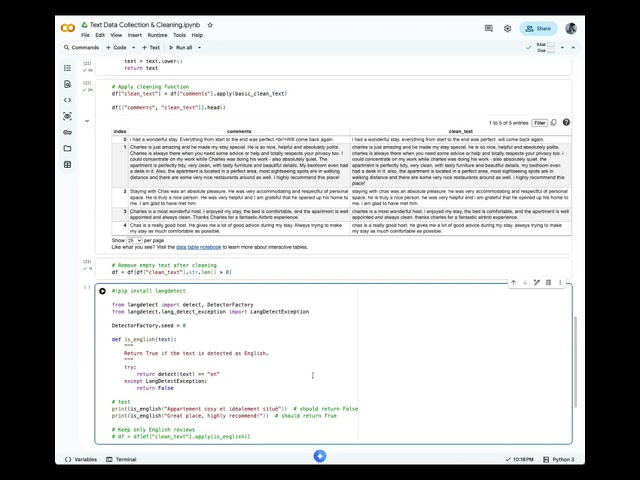Screen dimensions: 640x480
Task: Rename the notebook title
Action: tap(145, 25)
